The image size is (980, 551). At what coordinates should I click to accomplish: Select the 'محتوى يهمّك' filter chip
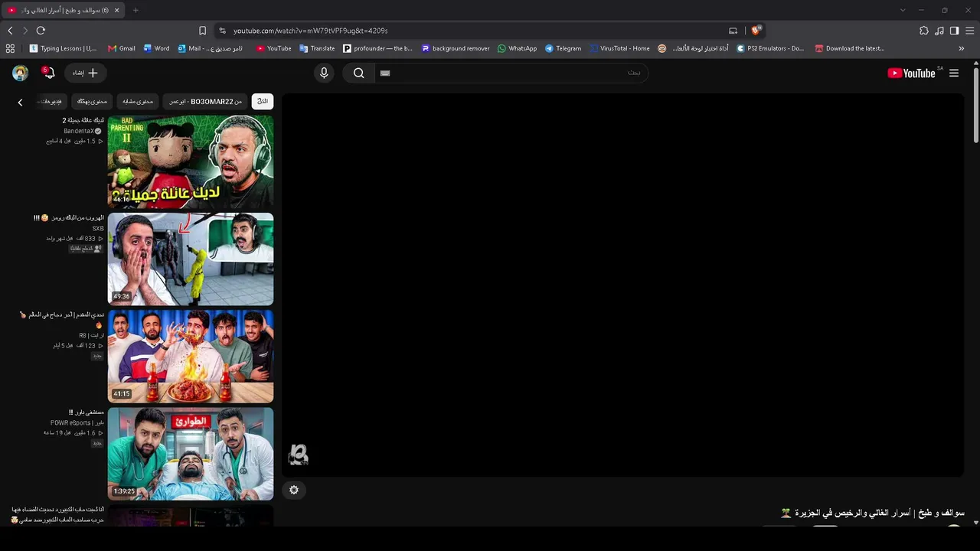click(93, 101)
